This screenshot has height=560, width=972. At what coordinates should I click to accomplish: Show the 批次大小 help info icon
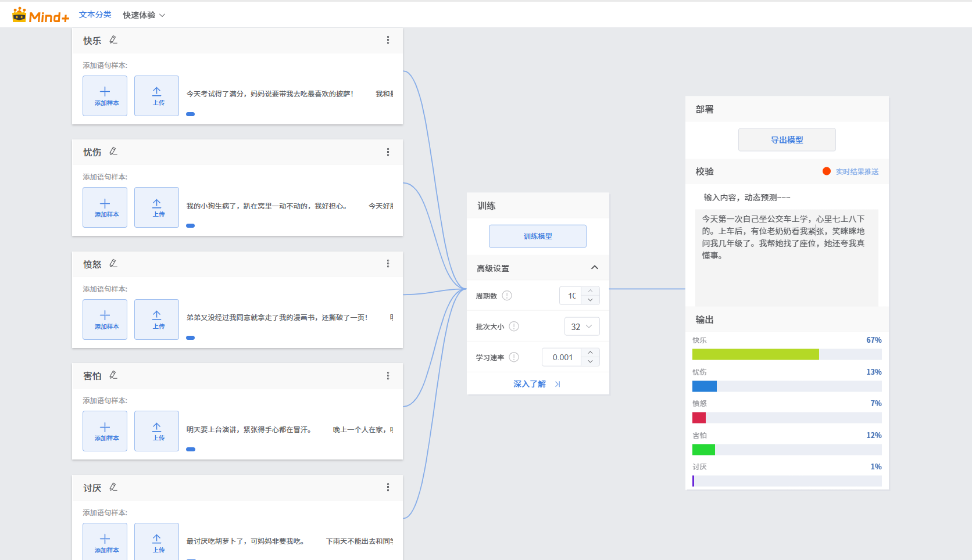514,326
